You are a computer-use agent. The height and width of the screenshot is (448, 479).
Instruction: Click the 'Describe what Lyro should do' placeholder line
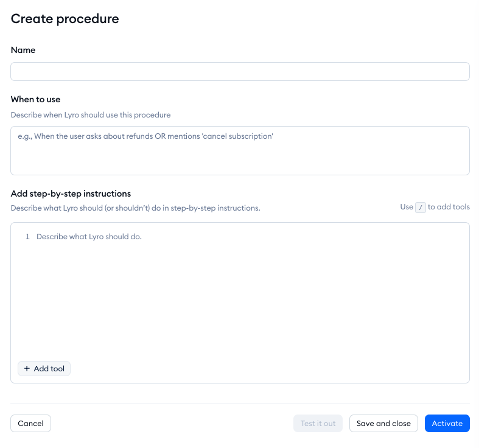[x=89, y=237]
